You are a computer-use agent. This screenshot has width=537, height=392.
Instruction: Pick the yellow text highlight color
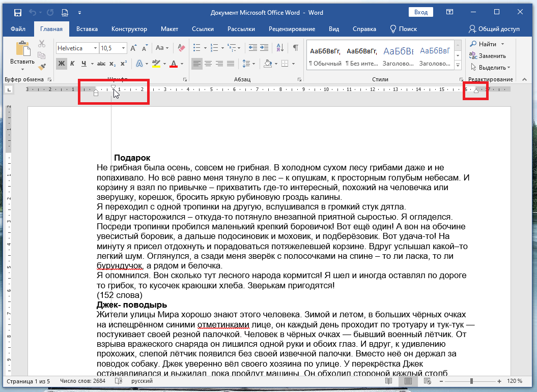click(x=156, y=64)
